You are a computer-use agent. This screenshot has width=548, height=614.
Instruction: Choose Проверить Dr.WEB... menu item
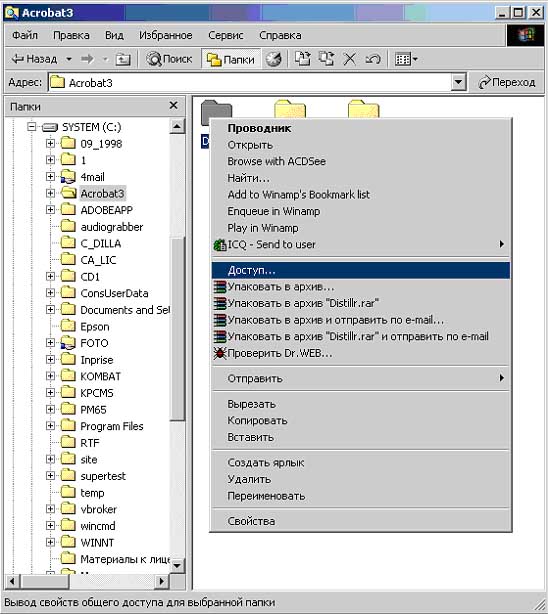(360, 353)
